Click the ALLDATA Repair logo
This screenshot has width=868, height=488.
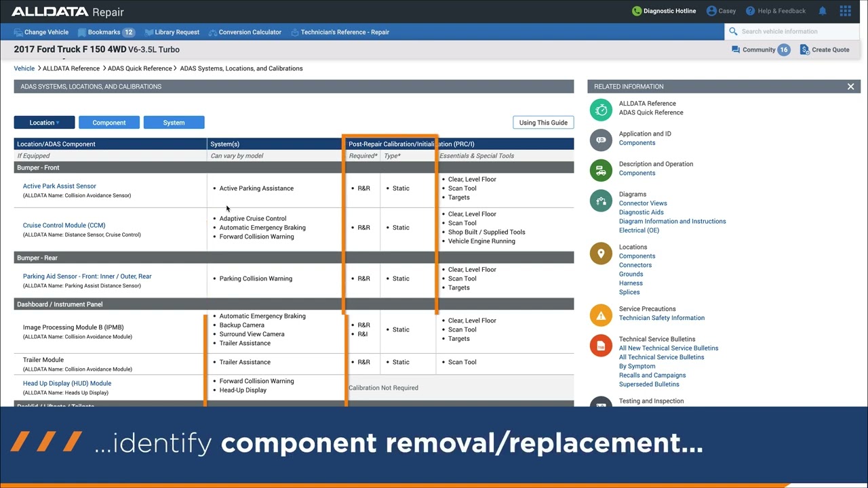pos(68,12)
